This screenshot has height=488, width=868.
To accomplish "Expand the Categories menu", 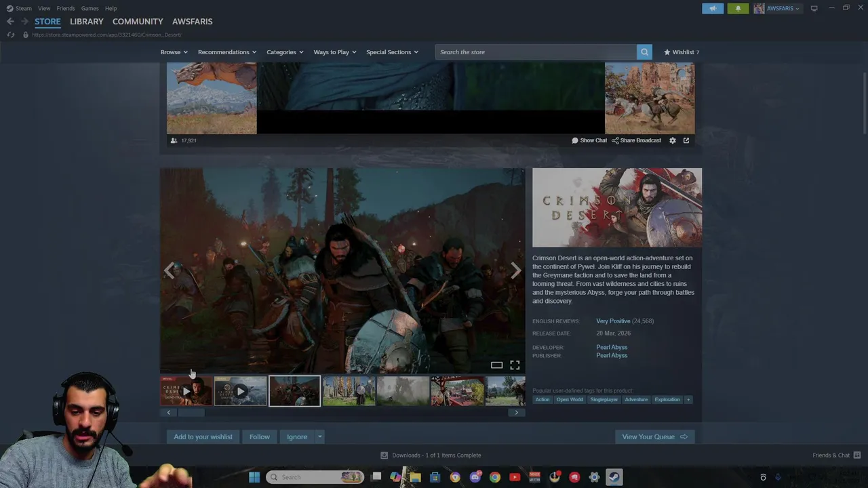I will click(285, 52).
